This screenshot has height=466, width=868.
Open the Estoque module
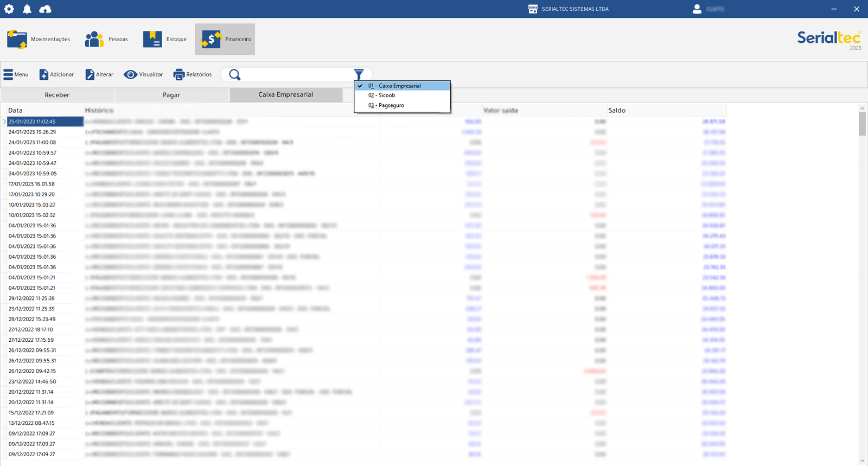point(165,39)
